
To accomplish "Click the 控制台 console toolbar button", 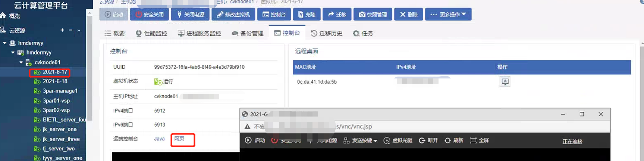I will click(274, 14).
